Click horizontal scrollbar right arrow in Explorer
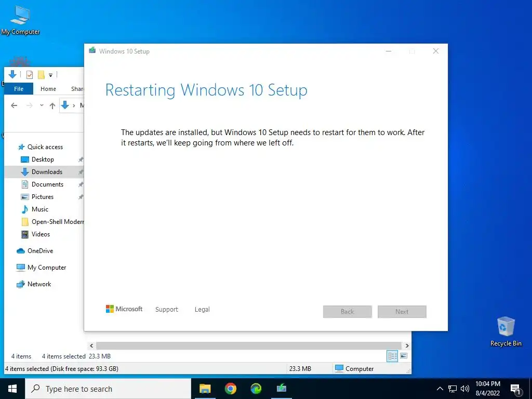The image size is (532, 399). tap(407, 345)
